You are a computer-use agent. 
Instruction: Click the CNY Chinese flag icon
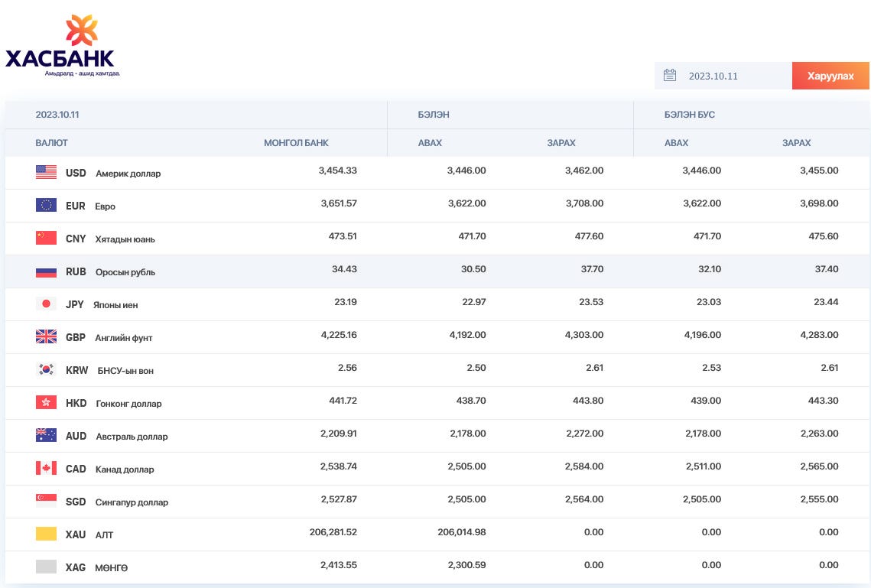[46, 238]
